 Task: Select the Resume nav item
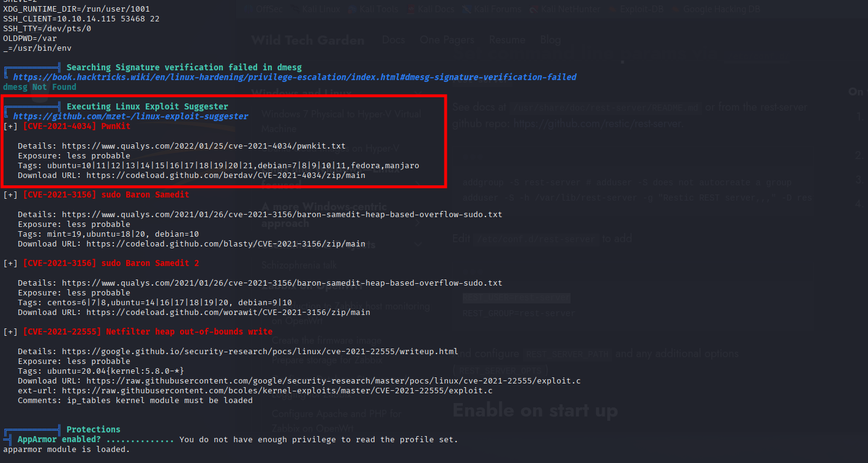click(507, 40)
